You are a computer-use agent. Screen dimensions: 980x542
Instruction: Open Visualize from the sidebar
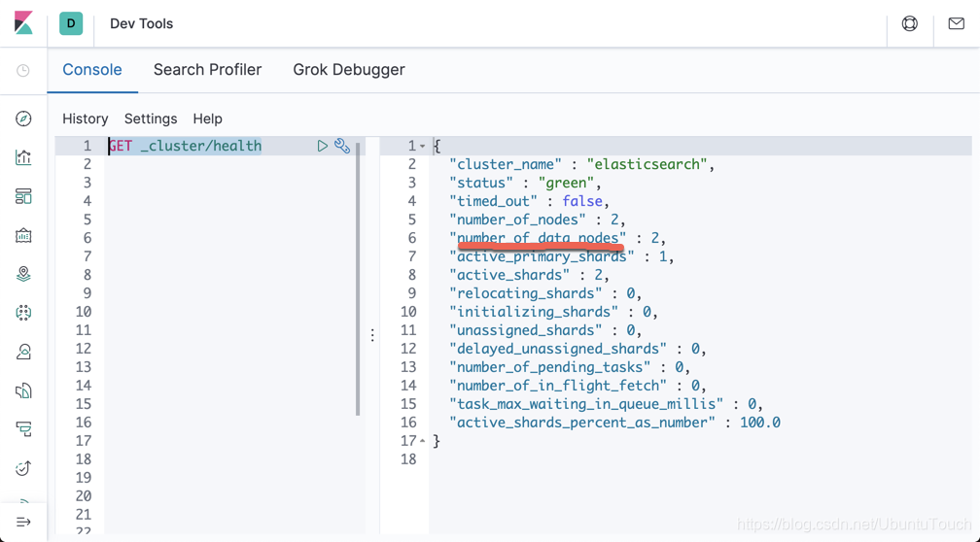click(x=23, y=157)
